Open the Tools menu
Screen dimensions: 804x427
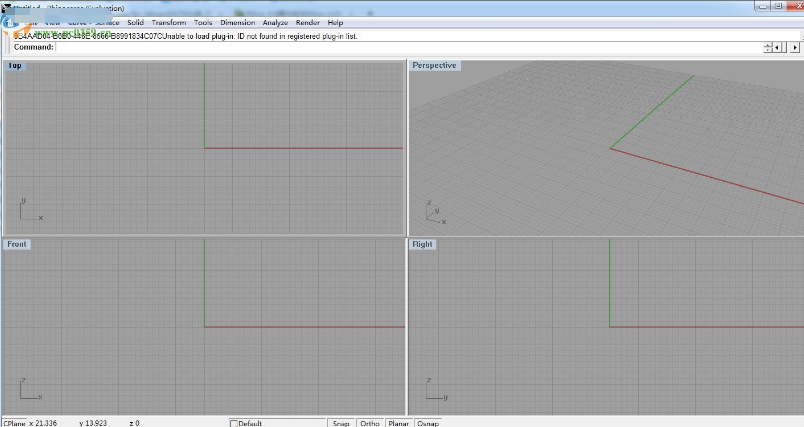point(203,22)
